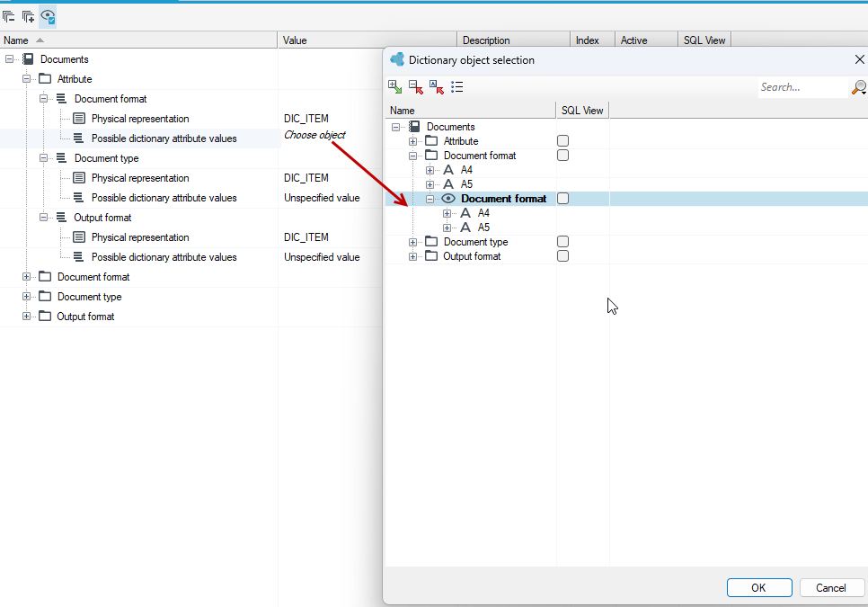Click the magnifier search icon in the dialog
Screen dimensions: 868x607
point(859,87)
